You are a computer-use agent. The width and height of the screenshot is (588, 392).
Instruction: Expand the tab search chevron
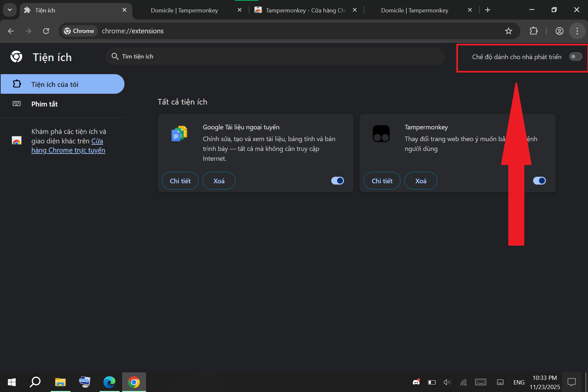point(9,10)
